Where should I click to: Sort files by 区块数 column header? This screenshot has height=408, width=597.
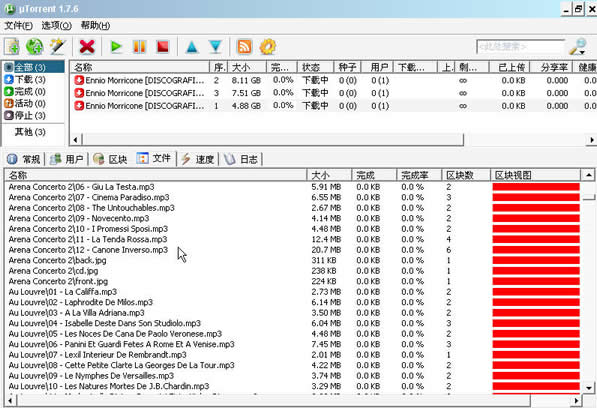(466, 175)
